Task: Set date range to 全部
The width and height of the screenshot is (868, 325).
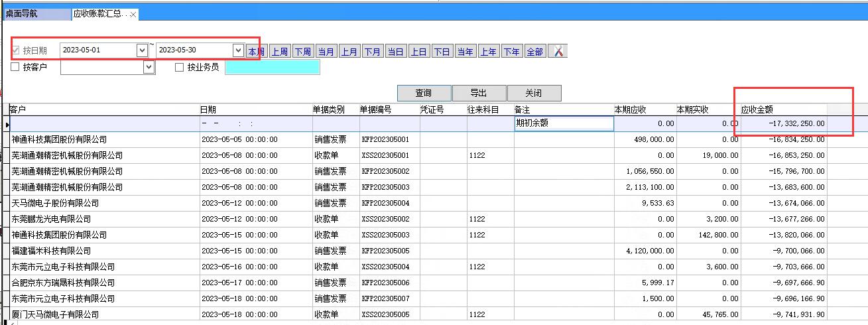Action: [534, 52]
